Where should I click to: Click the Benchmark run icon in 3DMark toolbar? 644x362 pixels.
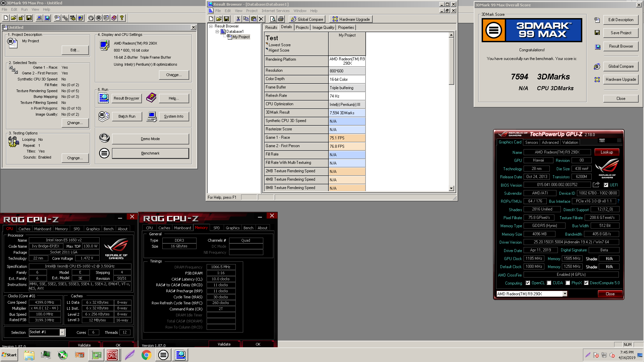click(x=99, y=18)
